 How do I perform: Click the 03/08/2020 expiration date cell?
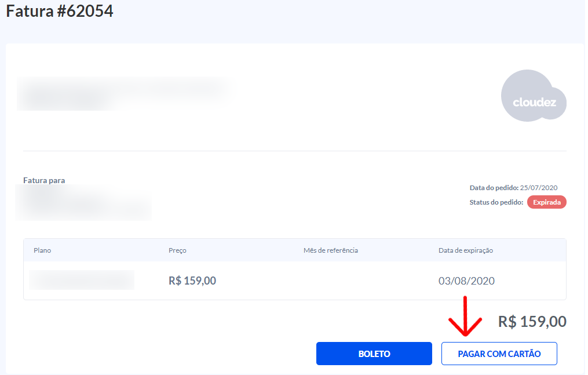[x=466, y=281]
